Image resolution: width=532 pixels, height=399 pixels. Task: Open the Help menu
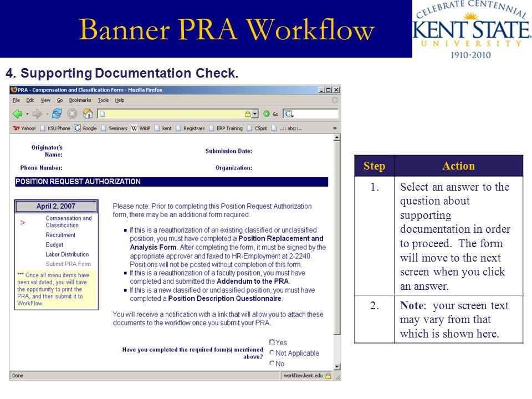[120, 100]
